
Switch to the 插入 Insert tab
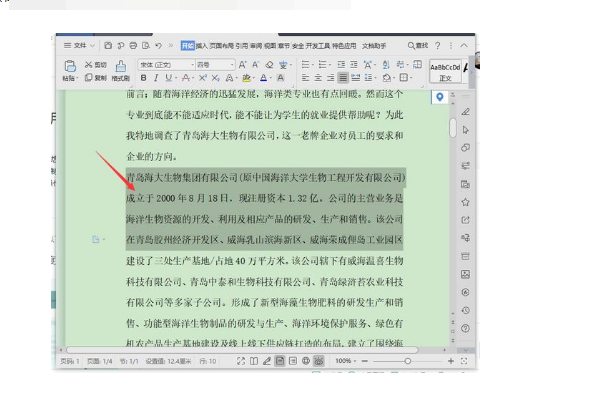point(203,45)
